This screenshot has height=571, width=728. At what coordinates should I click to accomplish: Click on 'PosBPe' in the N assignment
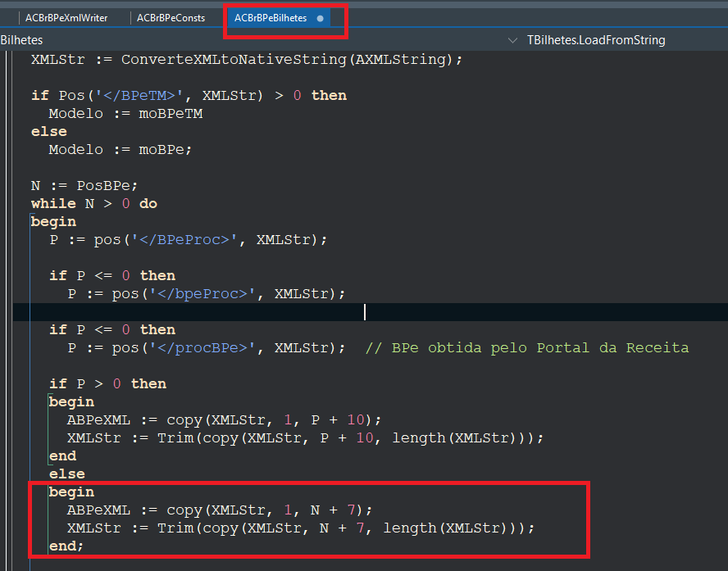point(103,185)
